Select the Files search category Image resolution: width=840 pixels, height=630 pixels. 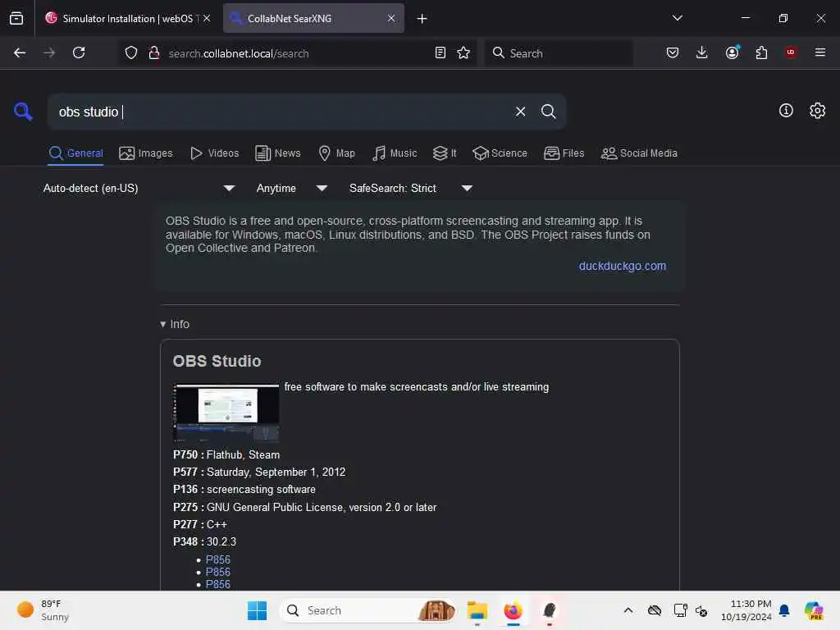click(564, 153)
